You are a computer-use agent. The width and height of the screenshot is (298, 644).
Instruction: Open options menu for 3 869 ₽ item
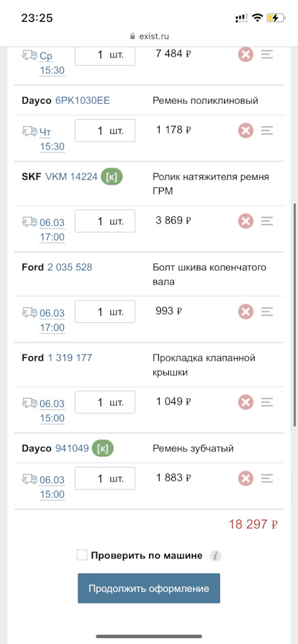(267, 221)
